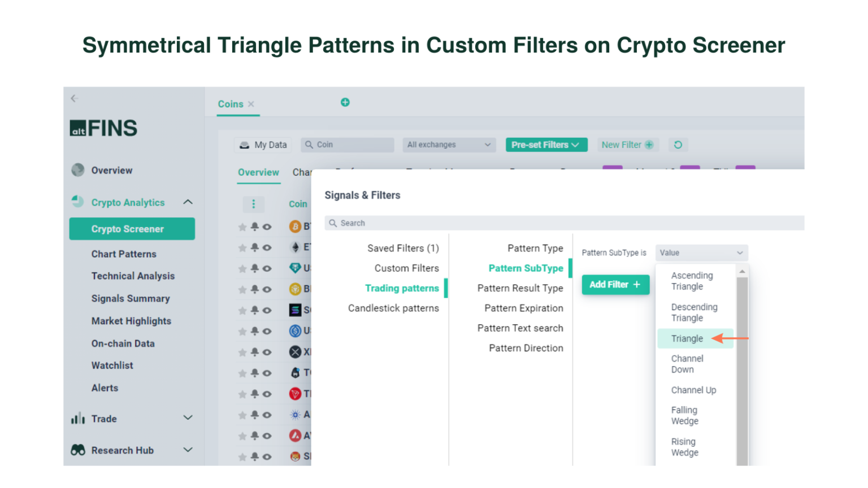Choose Falling Wedge from the list
The width and height of the screenshot is (868, 488).
click(x=684, y=416)
